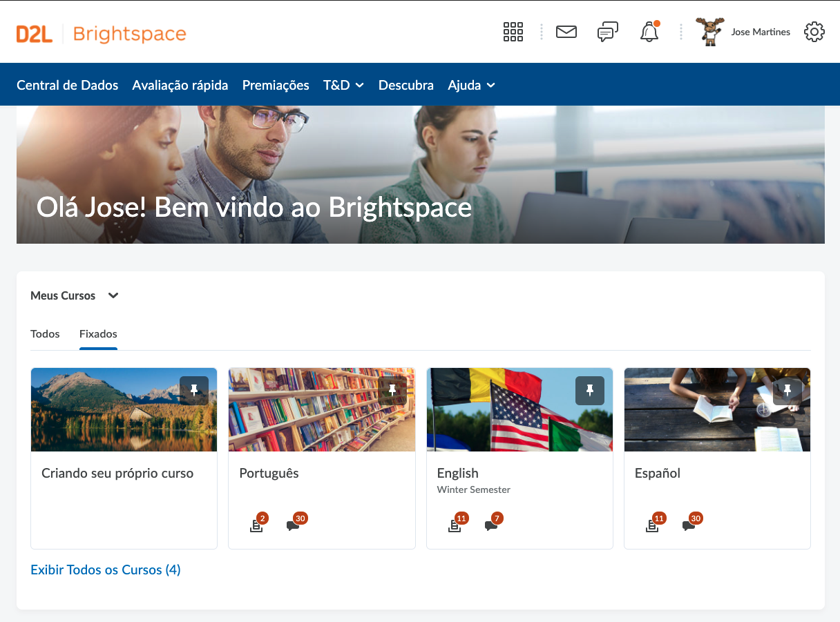Click the D2L Brightspace logo
840x622 pixels.
click(x=101, y=33)
